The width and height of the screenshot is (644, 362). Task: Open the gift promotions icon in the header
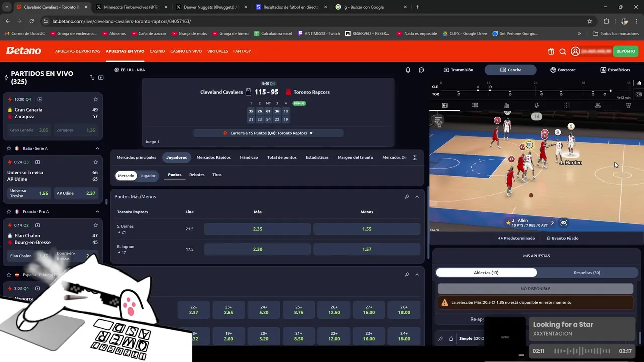point(551,51)
